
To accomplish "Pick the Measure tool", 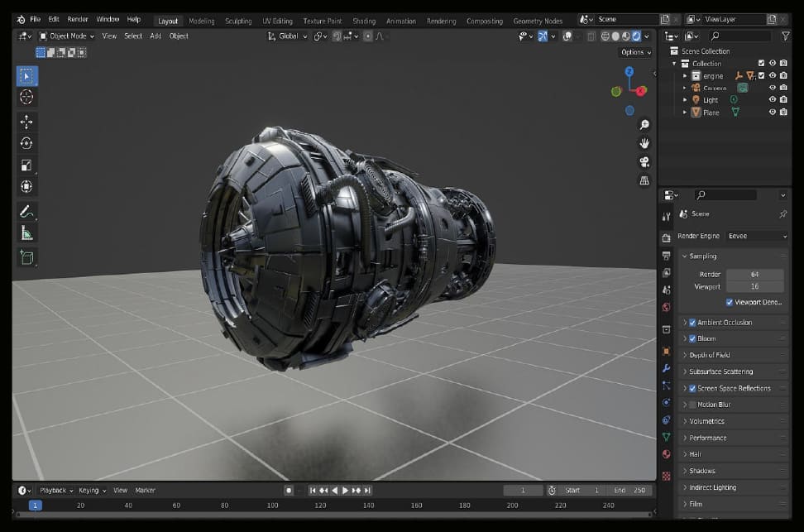I will click(x=26, y=233).
